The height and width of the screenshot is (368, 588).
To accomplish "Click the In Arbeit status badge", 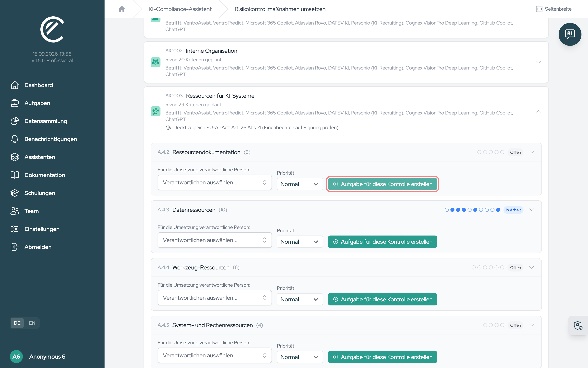I will pyautogui.click(x=513, y=210).
